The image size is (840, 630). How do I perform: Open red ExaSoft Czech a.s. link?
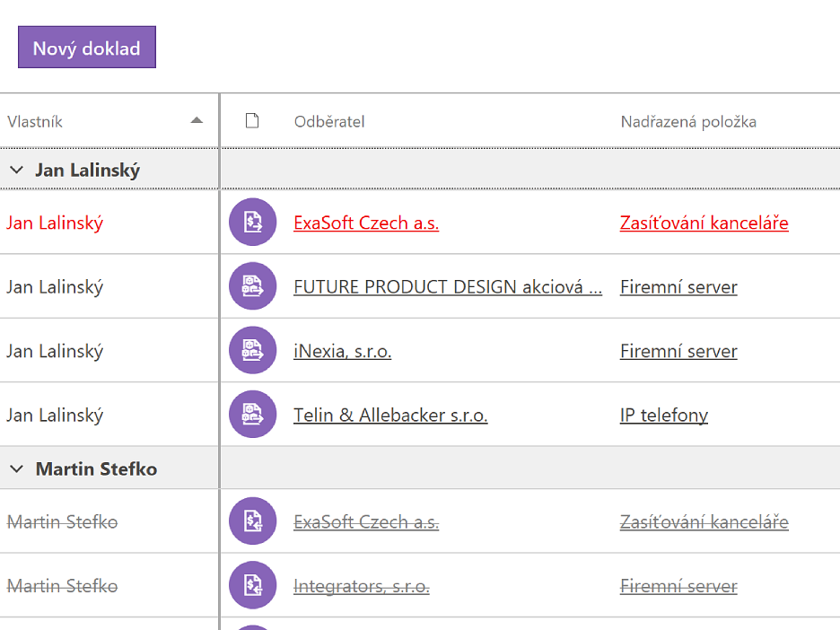pyautogui.click(x=366, y=223)
